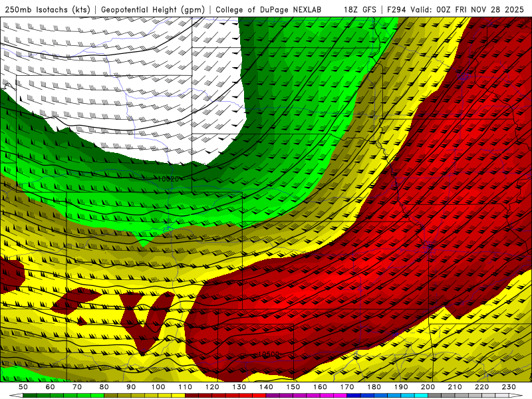Click the 'College of DuPage NEXLAB' credit text
Viewport: 532px width, 399px height.
pyautogui.click(x=269, y=9)
